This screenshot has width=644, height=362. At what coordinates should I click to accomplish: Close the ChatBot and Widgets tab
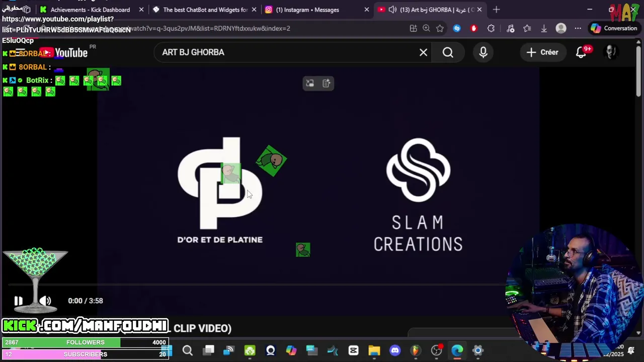(254, 10)
